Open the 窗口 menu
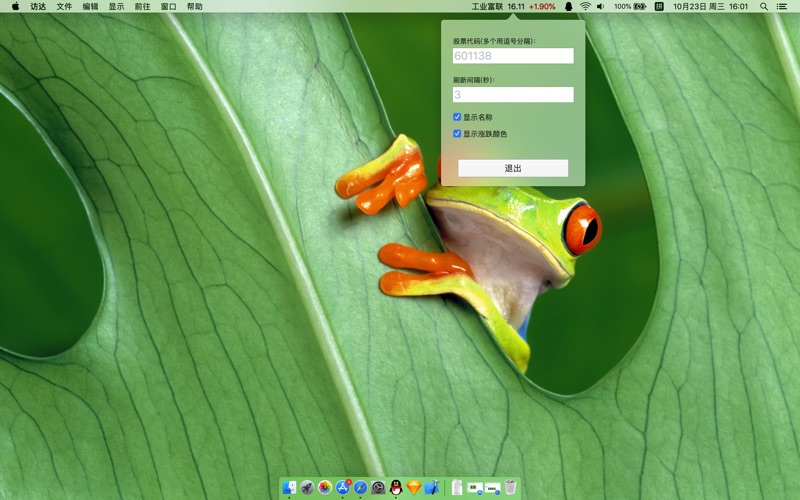The width and height of the screenshot is (800, 500). pos(168,6)
